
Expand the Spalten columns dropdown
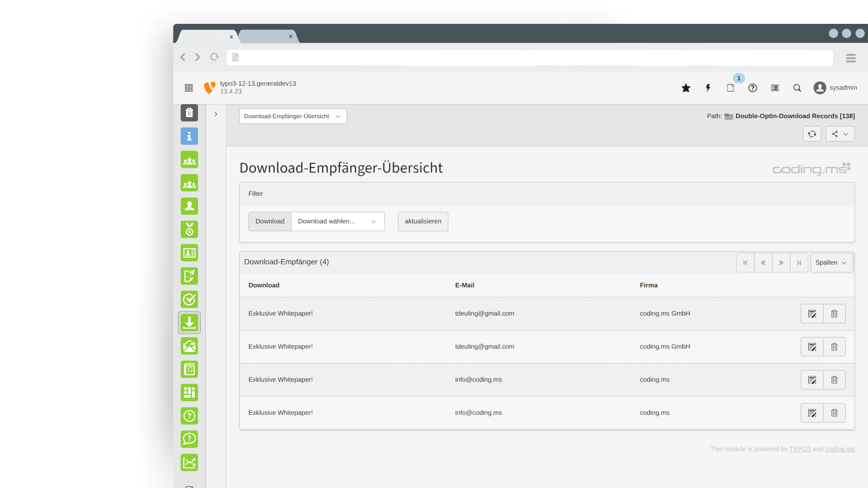(831, 262)
